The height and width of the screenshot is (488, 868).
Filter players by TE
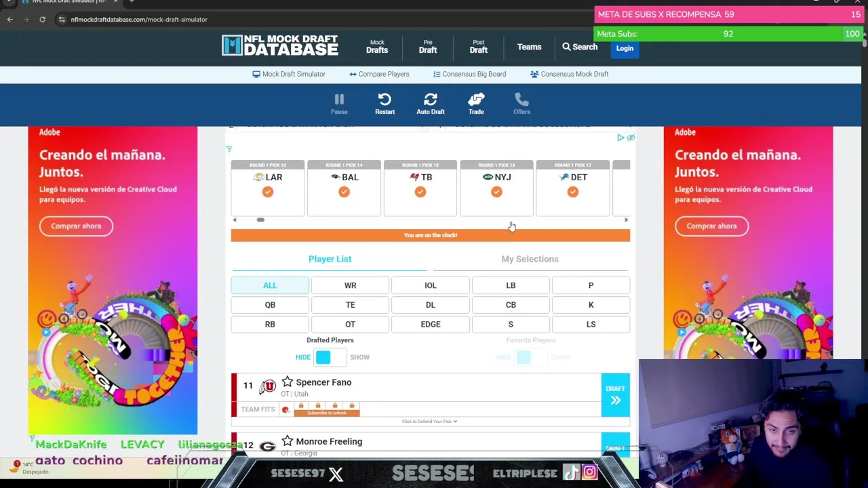click(350, 305)
